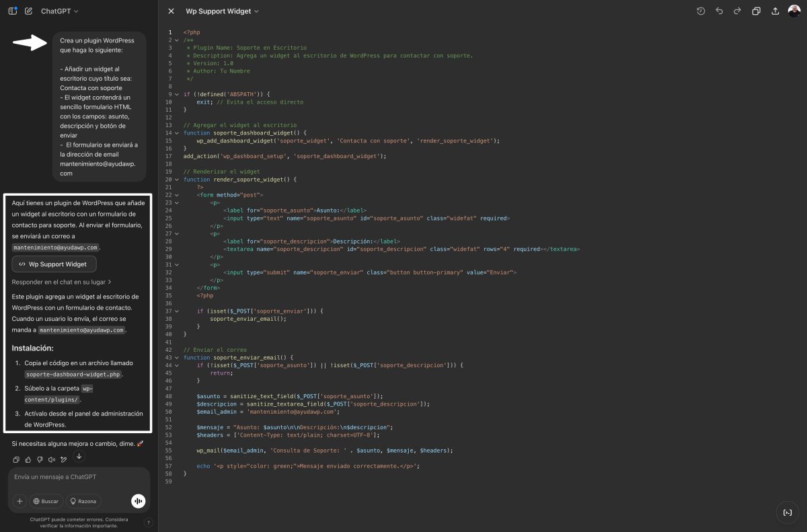Open the user profile avatar menu
Screen dimensions: 807x532
point(794,11)
